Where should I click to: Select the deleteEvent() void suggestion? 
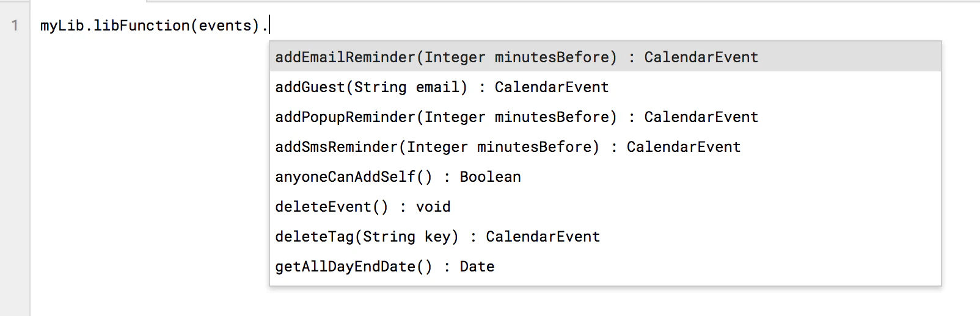pyautogui.click(x=605, y=206)
